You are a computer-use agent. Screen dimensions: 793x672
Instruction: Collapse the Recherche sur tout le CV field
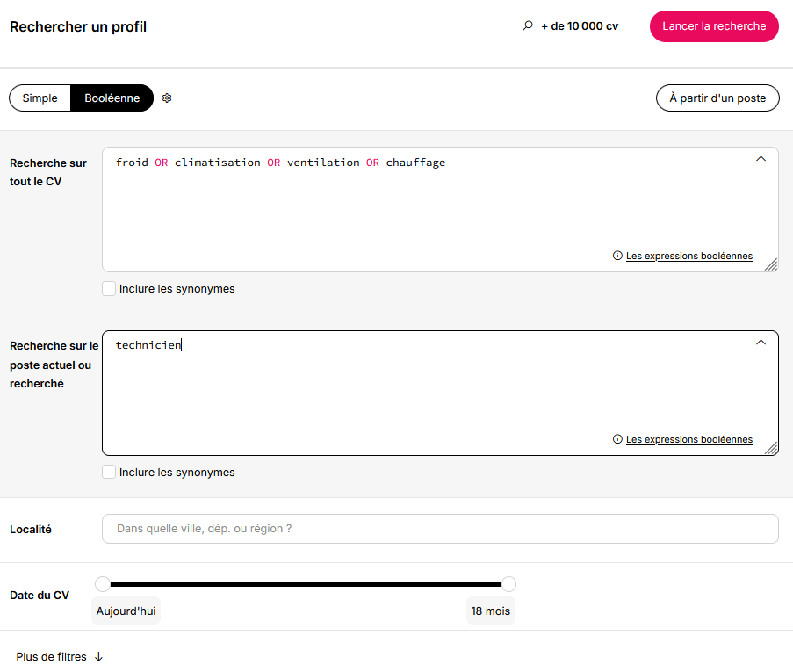pyautogui.click(x=761, y=159)
